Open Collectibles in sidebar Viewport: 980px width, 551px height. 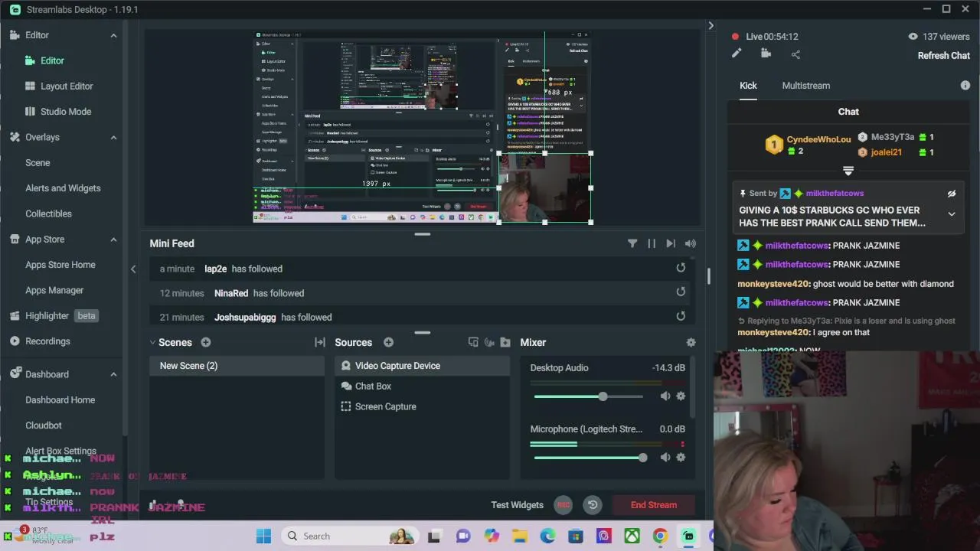pyautogui.click(x=48, y=214)
